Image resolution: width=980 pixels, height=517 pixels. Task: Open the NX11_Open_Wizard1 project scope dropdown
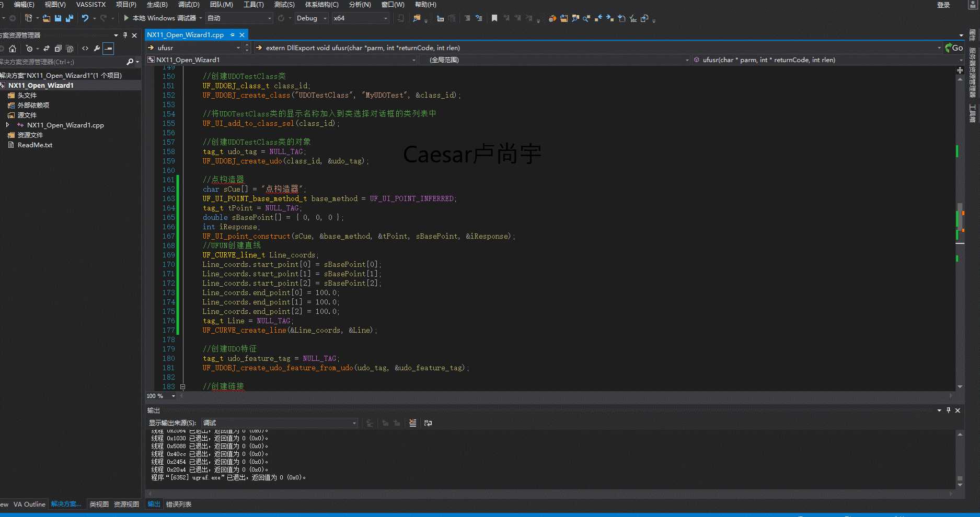[282, 60]
